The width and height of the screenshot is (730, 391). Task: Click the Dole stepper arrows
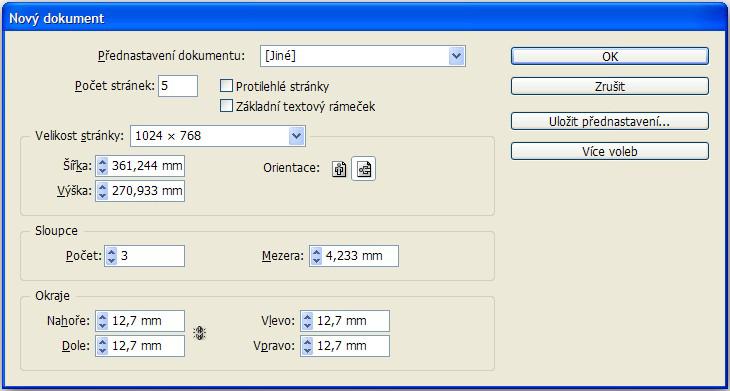pos(102,346)
